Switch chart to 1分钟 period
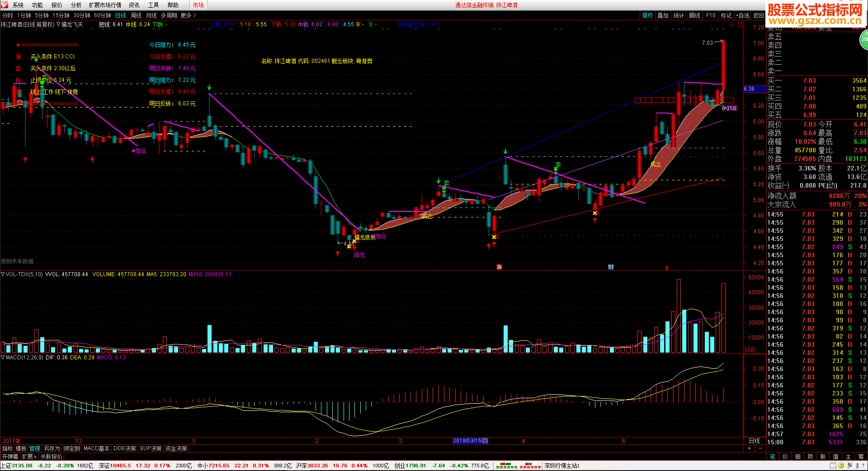 coord(24,15)
